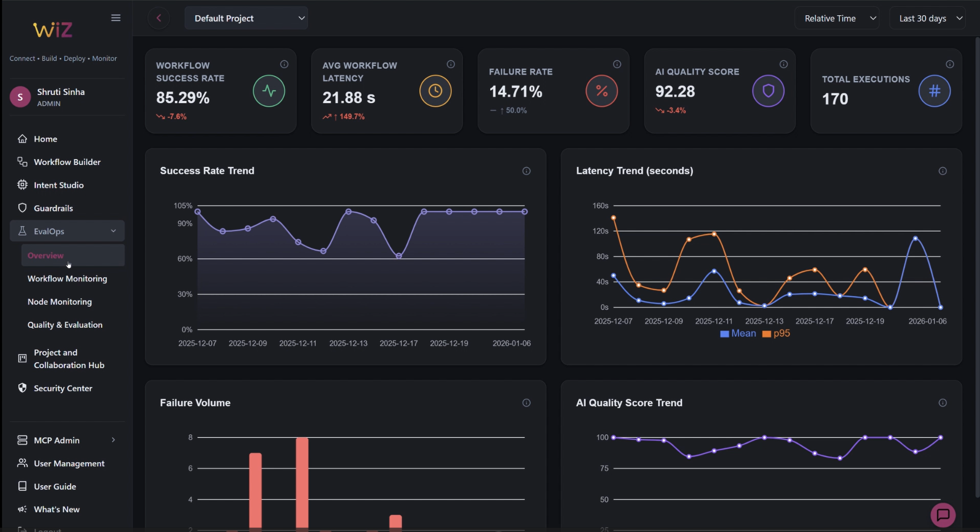Click the WiZ logo
980x532 pixels.
tap(53, 30)
